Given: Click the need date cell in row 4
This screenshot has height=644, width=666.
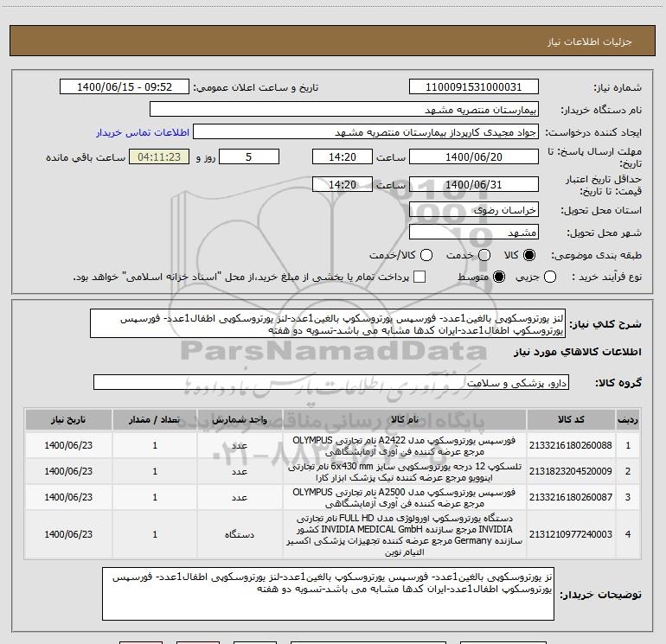Looking at the screenshot, I should 68,534.
